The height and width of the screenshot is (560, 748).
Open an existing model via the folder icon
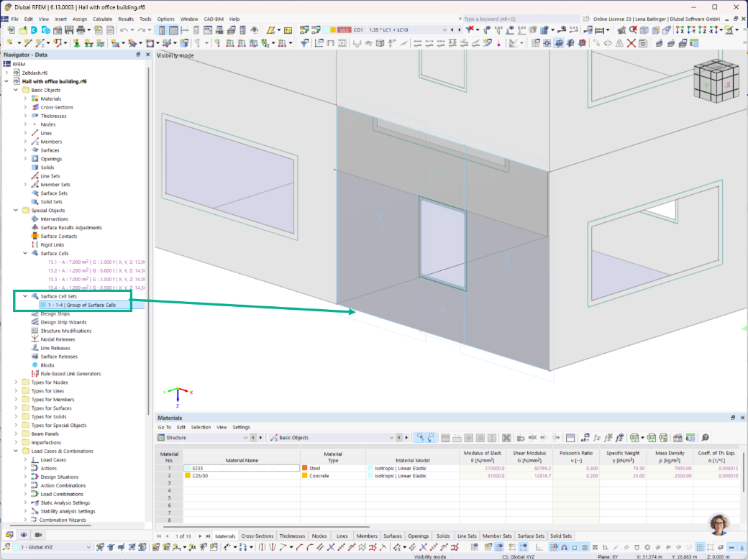point(22,30)
